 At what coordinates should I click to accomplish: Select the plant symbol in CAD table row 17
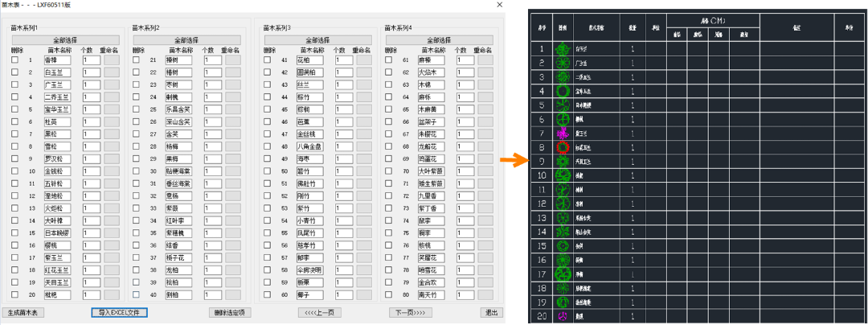(x=563, y=274)
